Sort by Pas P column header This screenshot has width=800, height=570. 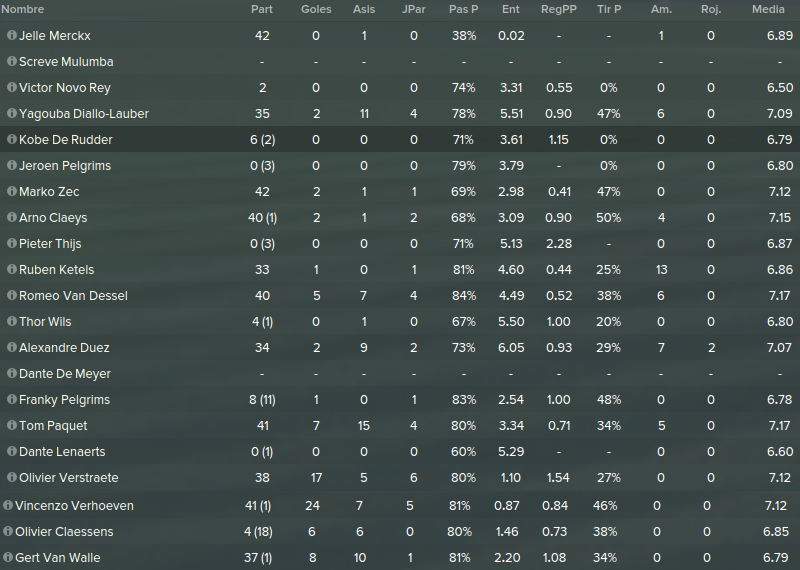pos(463,9)
